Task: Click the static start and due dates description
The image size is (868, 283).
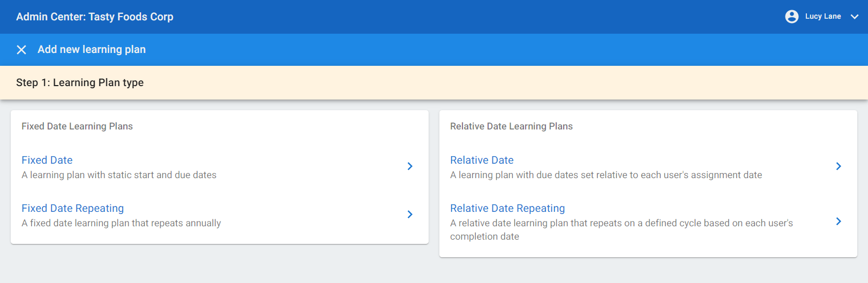Action: [x=119, y=175]
